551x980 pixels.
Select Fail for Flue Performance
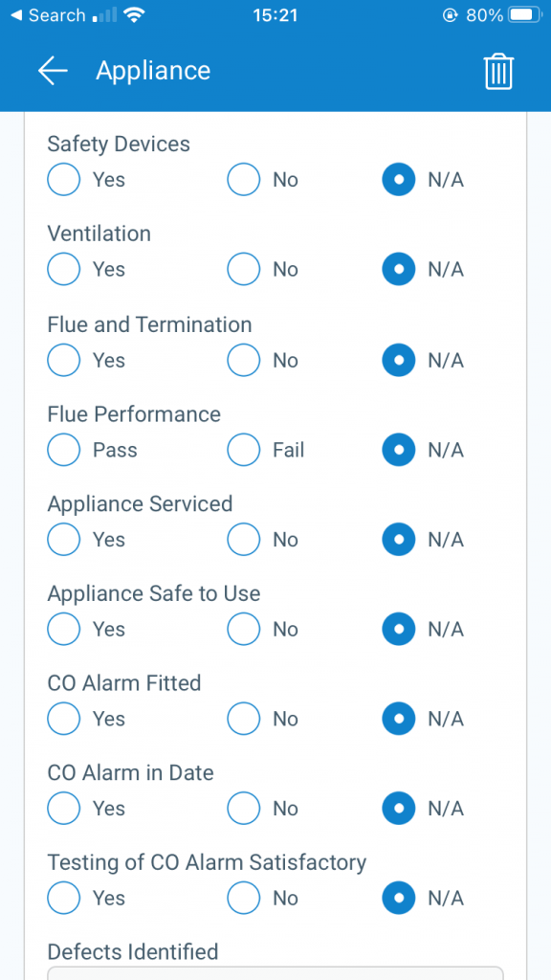tap(243, 450)
